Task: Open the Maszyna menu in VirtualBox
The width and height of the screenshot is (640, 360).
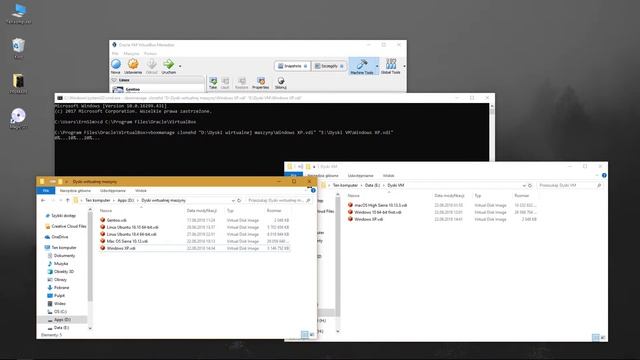Action: click(131, 53)
